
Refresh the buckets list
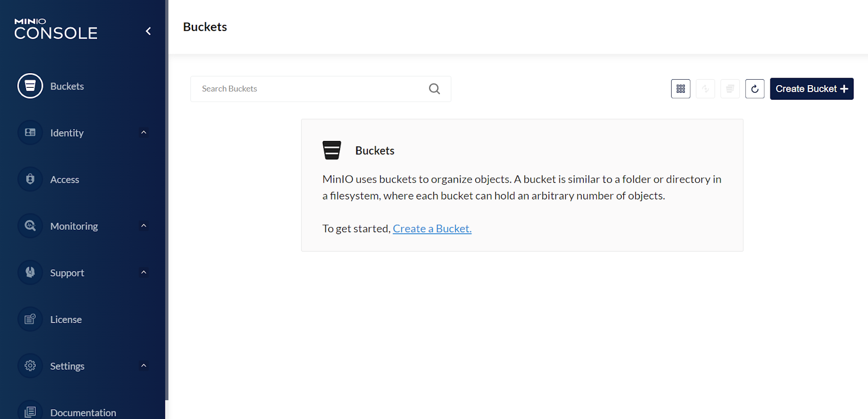(x=755, y=89)
